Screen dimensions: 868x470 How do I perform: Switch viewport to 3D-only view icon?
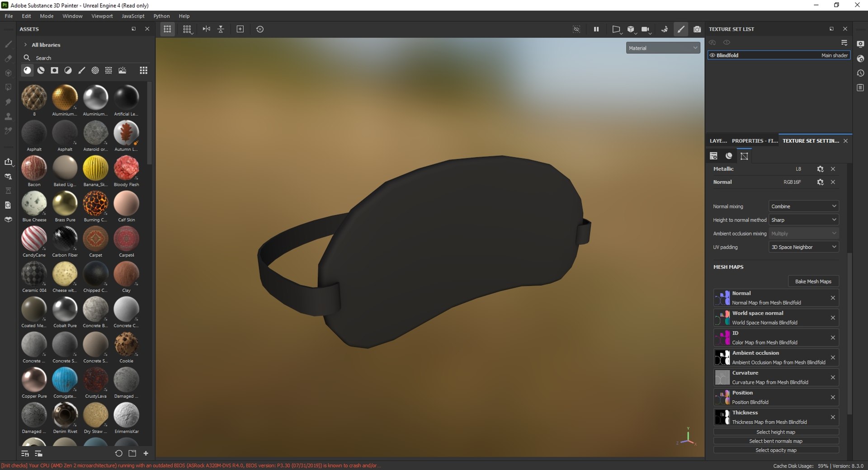coord(631,29)
